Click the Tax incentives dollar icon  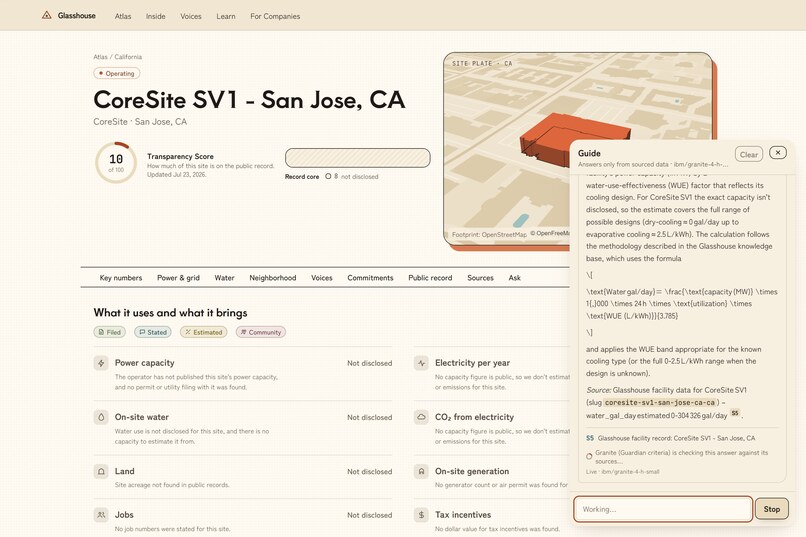tap(422, 514)
